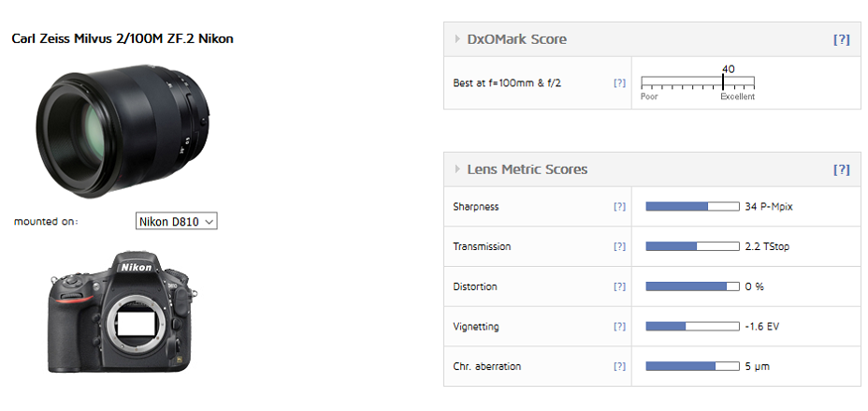Click the Vignetting score bar
This screenshot has height=411, width=868.
(691, 327)
